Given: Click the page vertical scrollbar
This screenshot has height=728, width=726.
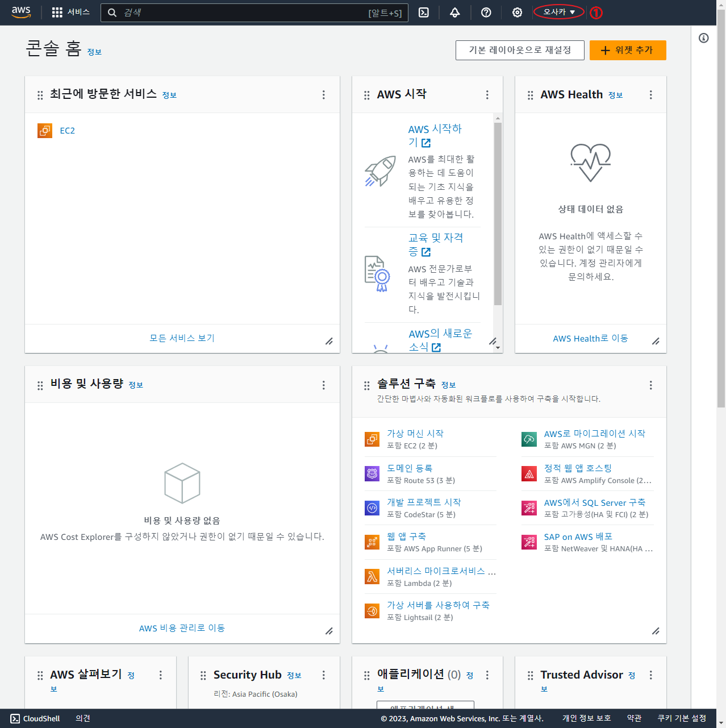Looking at the screenshot, I should click(721, 208).
